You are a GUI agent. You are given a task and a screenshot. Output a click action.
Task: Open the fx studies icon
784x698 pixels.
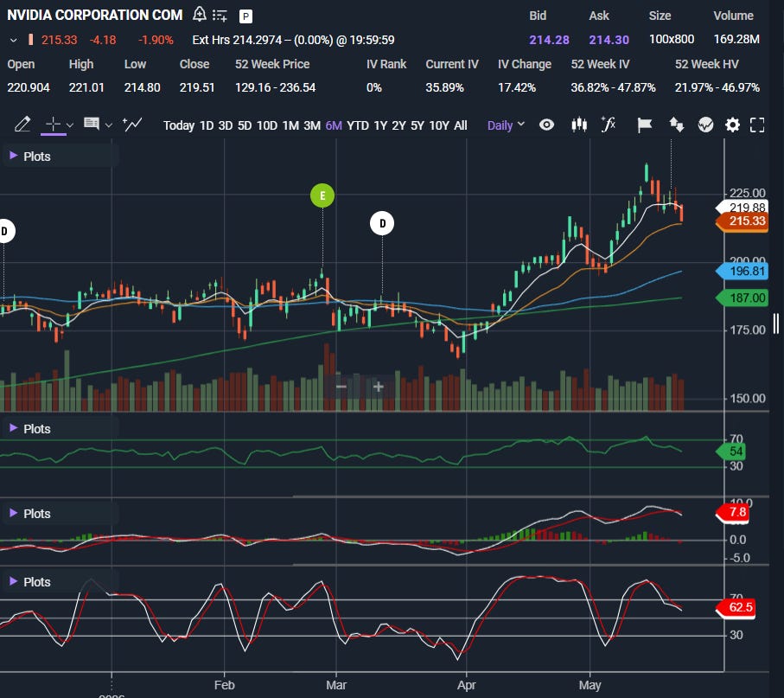608,125
